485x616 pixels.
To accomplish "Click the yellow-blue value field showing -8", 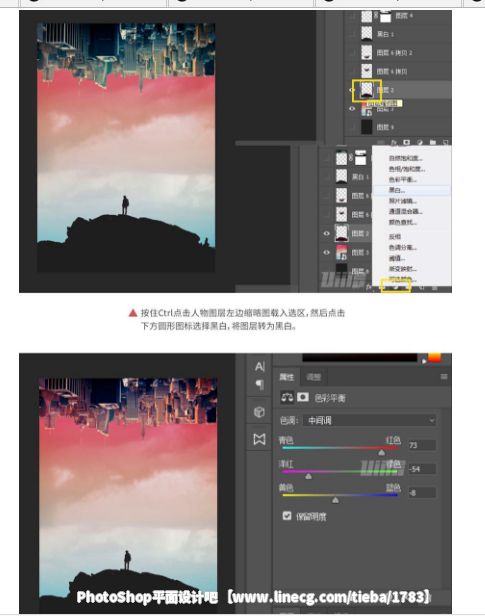I will tap(422, 492).
